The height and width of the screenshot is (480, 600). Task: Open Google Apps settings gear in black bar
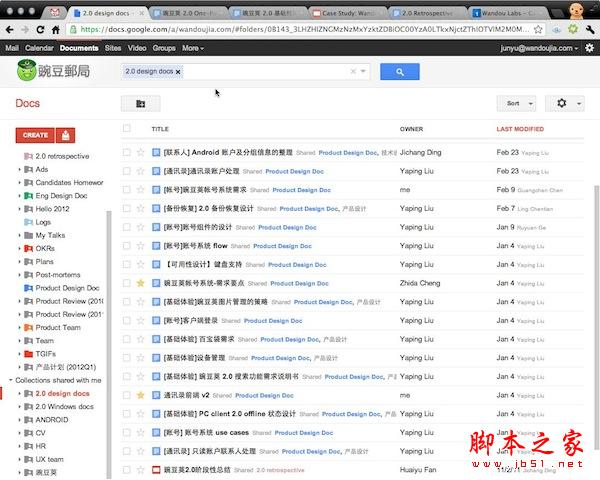[x=590, y=48]
